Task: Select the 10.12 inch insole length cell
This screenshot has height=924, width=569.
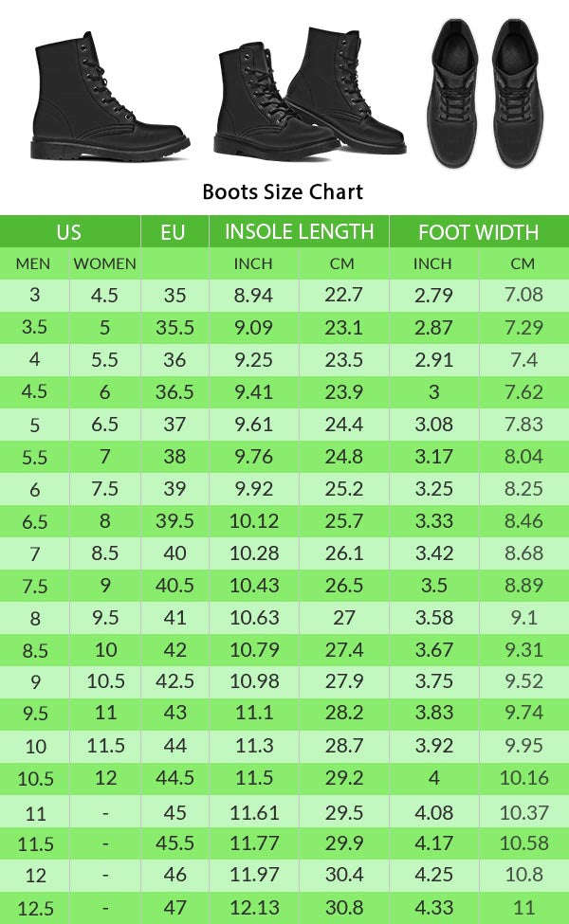Action: [x=253, y=521]
